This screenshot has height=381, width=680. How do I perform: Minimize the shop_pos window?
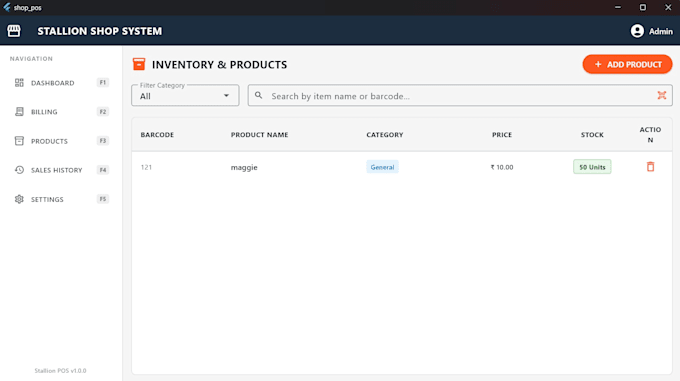tap(618, 7)
